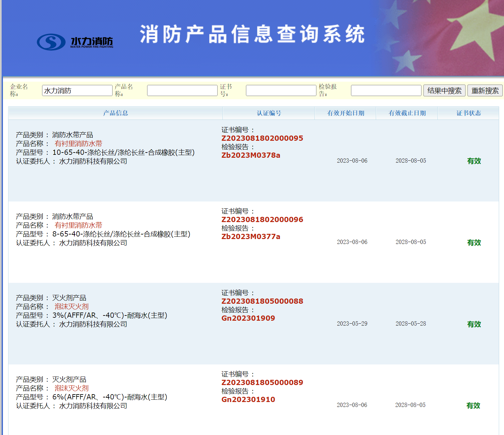Viewport: 504px width, 435px height.
Task: Click the 重新搜索 button
Action: 485,90
